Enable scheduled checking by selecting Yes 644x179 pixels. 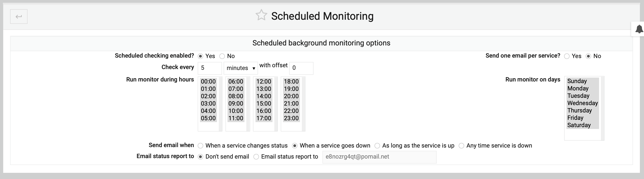pyautogui.click(x=200, y=56)
